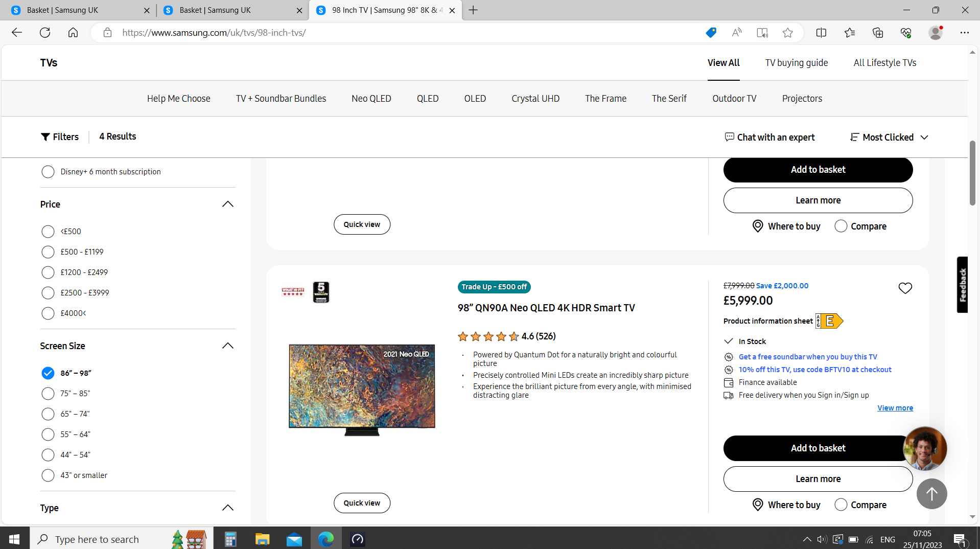This screenshot has height=549, width=980.
Task: Click the wishlist heart for the QN90A TV
Action: click(905, 288)
